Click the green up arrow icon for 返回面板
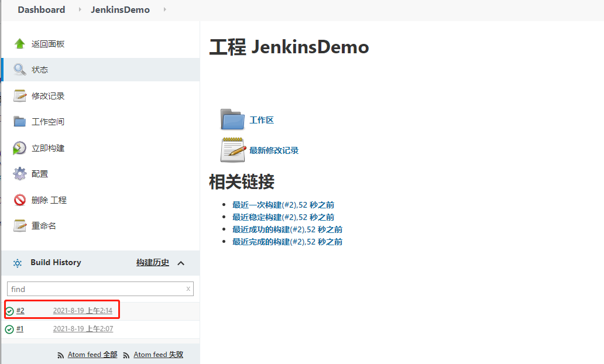This screenshot has width=604, height=364. 20,43
